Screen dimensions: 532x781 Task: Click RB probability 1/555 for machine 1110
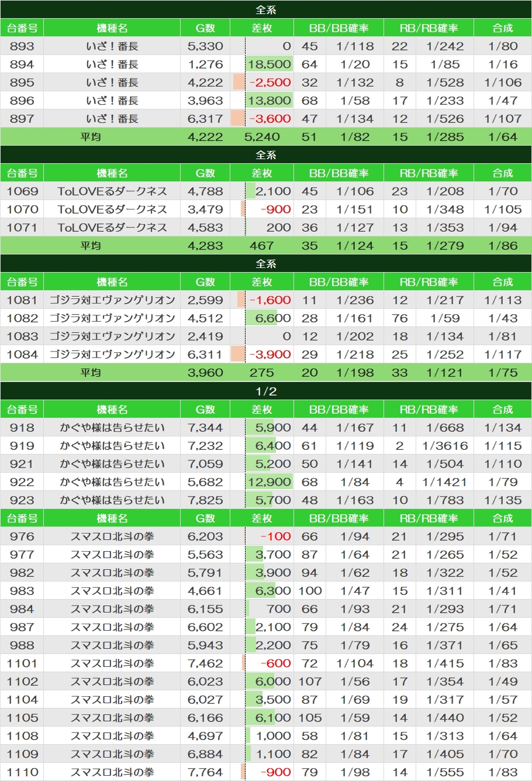point(445,772)
